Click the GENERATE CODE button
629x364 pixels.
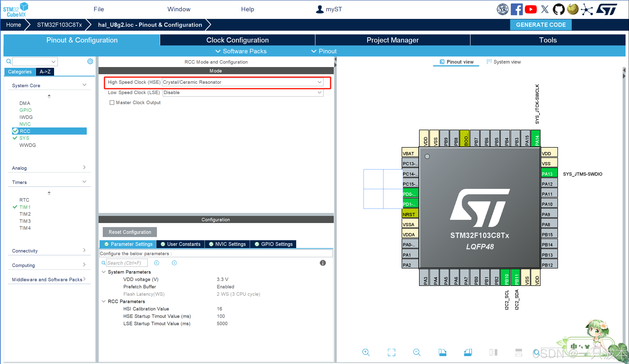coord(541,25)
